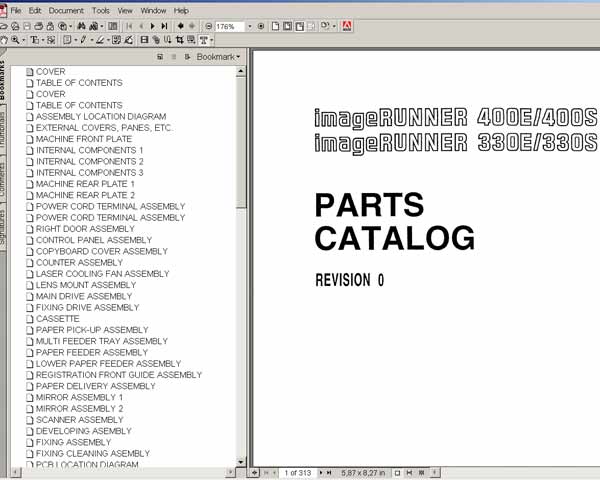Screen dimensions: 600x480
Task: Open the Help menu
Action: pyautogui.click(x=181, y=11)
